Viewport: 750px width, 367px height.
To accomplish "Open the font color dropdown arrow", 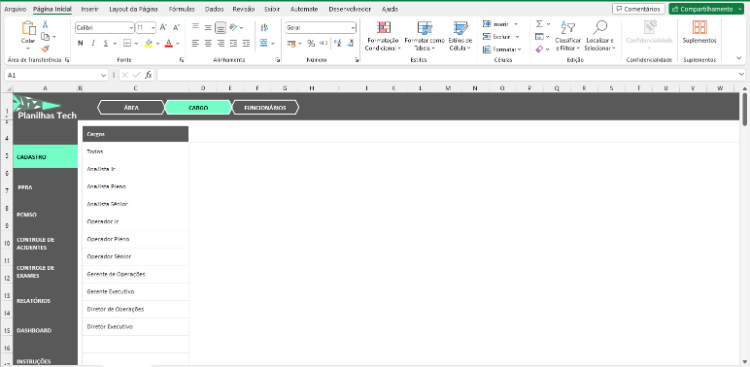I will [x=177, y=44].
